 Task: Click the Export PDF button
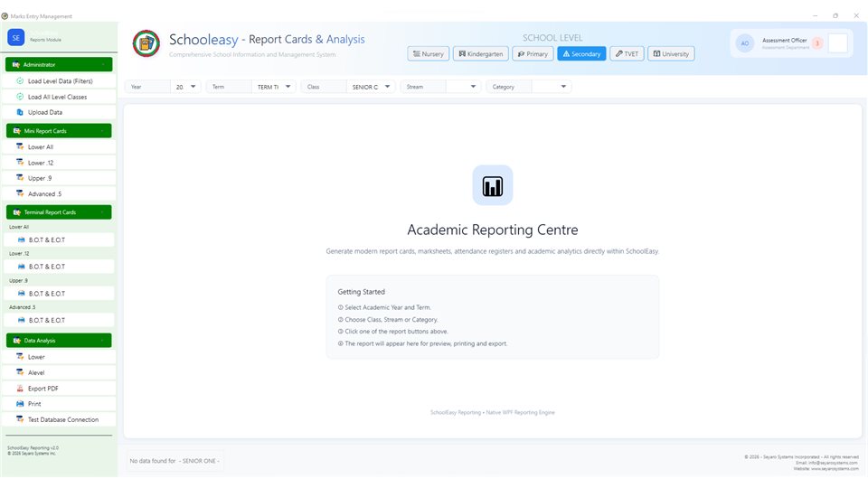(x=59, y=388)
